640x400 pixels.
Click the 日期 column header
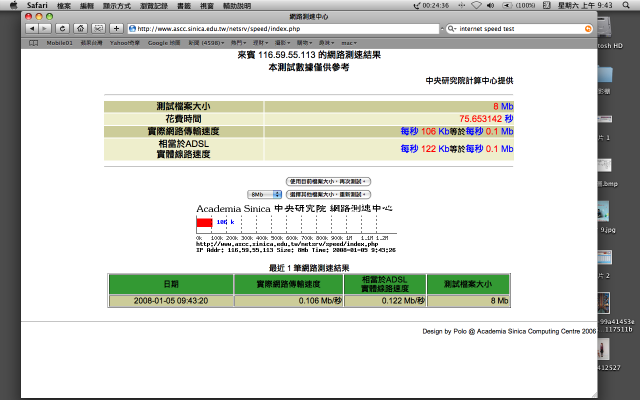(171, 284)
